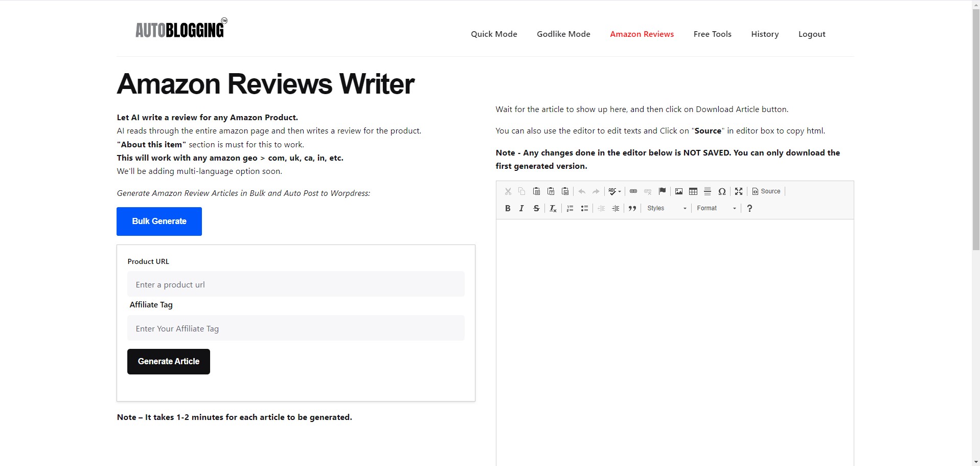Insert a special character with the omega icon
The height and width of the screenshot is (466, 980).
pyautogui.click(x=722, y=191)
